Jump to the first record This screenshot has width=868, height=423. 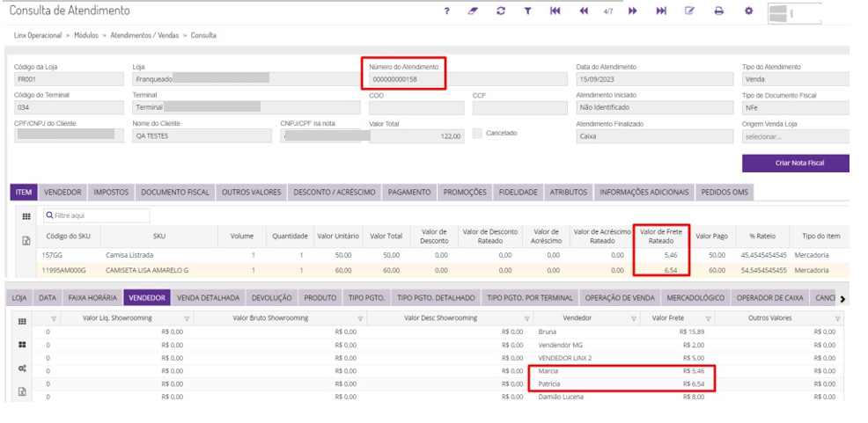(555, 11)
